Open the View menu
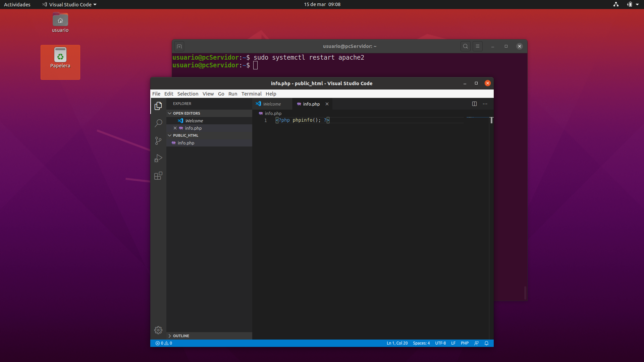This screenshot has height=362, width=644. coord(208,94)
